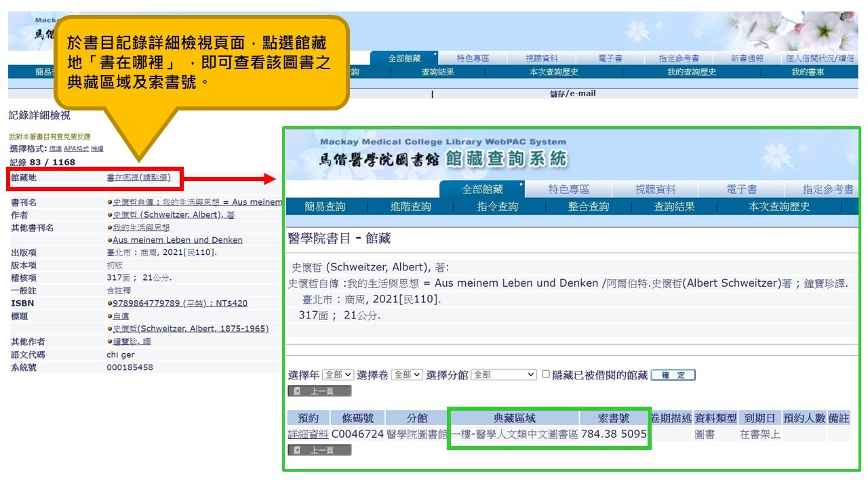Open 我的書車 from the top menu

coord(808,72)
